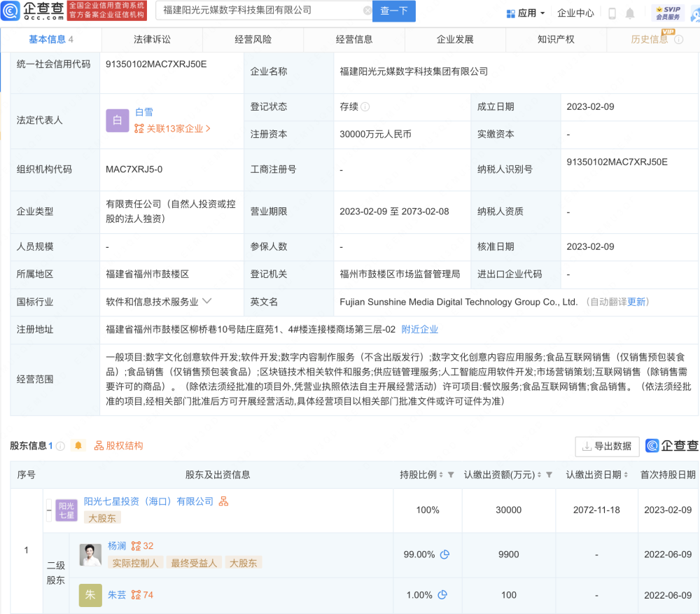Click business term 2023-02-09 至 2073-02-08
The image size is (700, 614).
pos(394,211)
